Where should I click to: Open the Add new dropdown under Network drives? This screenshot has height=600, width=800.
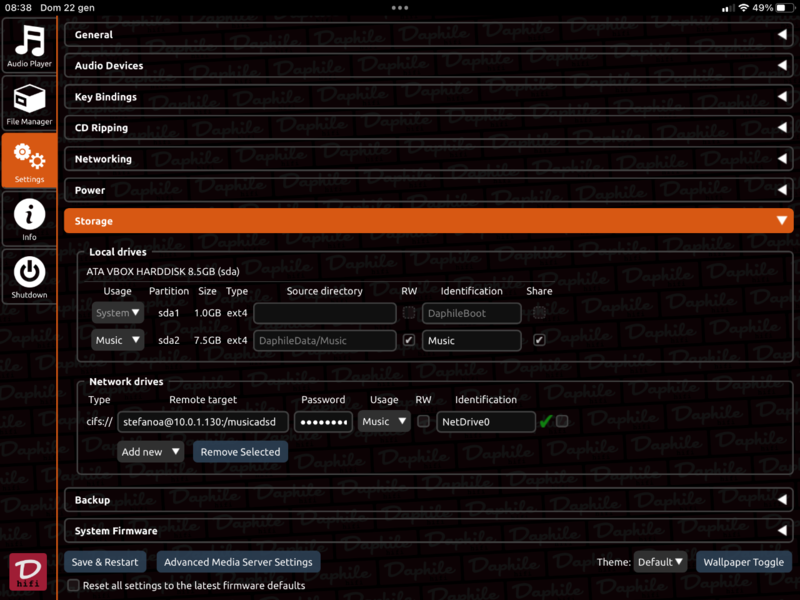click(149, 452)
